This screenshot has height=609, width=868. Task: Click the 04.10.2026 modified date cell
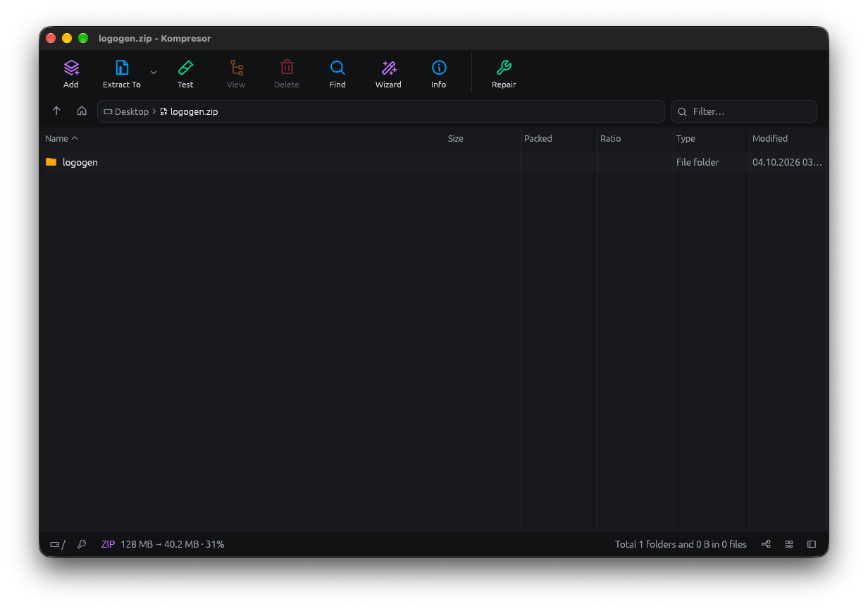coord(787,162)
